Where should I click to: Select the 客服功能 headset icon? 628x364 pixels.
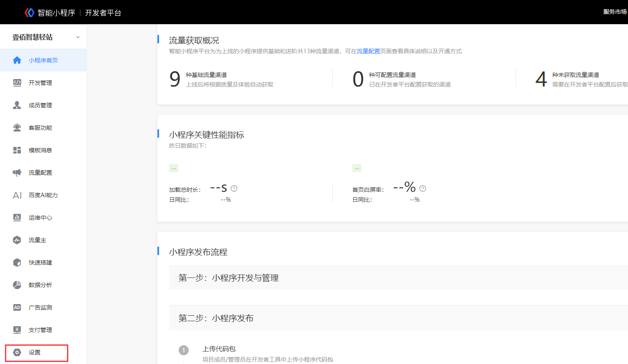17,128
